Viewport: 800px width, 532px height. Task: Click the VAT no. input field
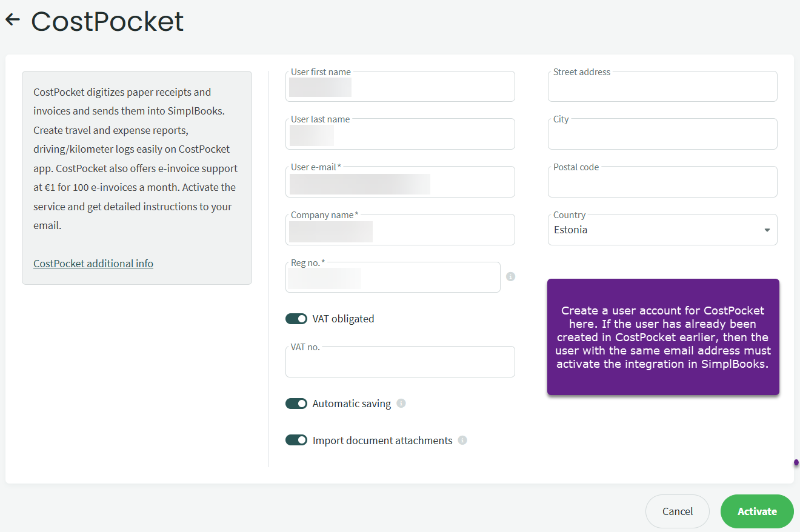(400, 364)
